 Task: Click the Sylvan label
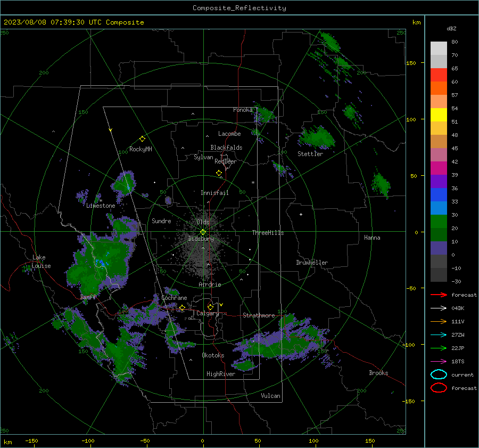coord(203,157)
